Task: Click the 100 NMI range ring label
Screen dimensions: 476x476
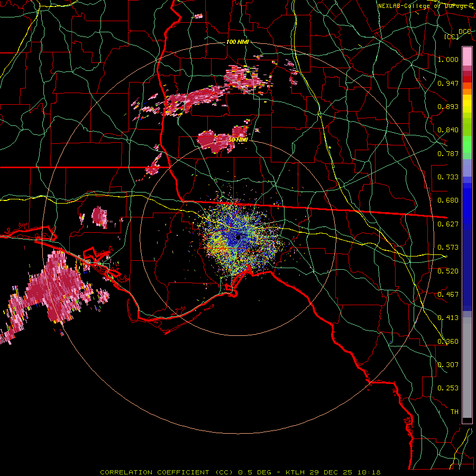Action: (x=237, y=42)
